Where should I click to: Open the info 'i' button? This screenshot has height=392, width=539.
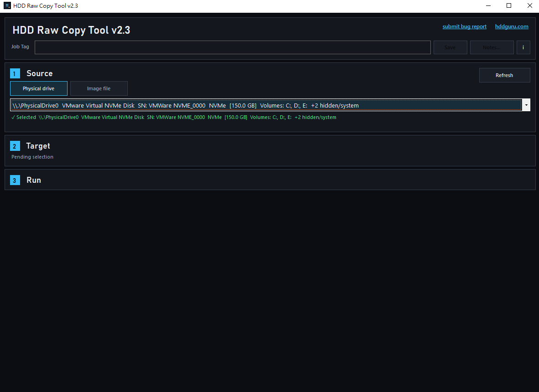(523, 47)
